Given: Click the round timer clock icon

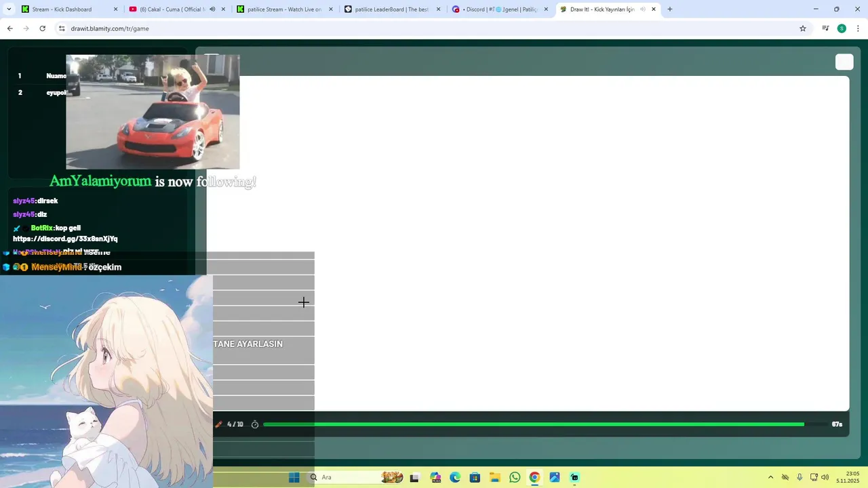Looking at the screenshot, I should pos(255,424).
